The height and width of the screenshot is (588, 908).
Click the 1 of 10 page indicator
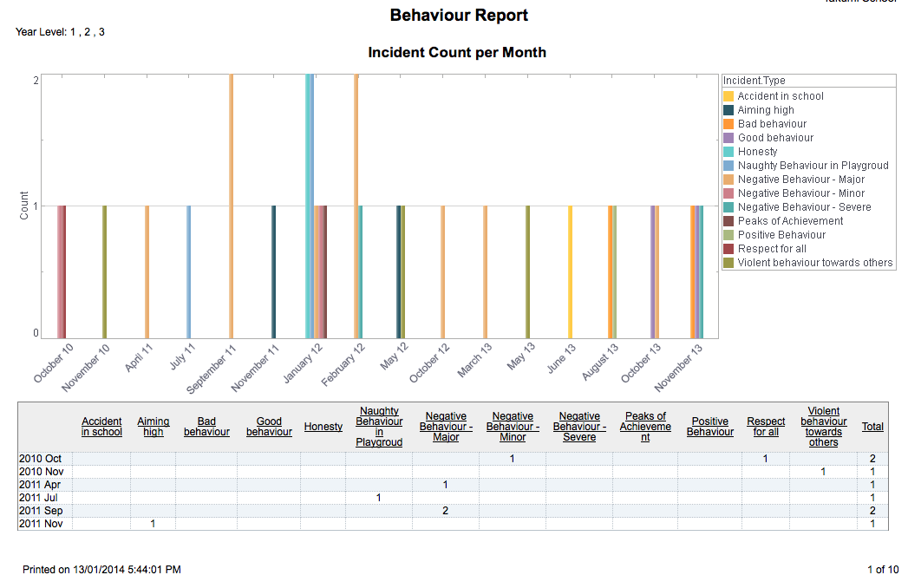(x=883, y=570)
